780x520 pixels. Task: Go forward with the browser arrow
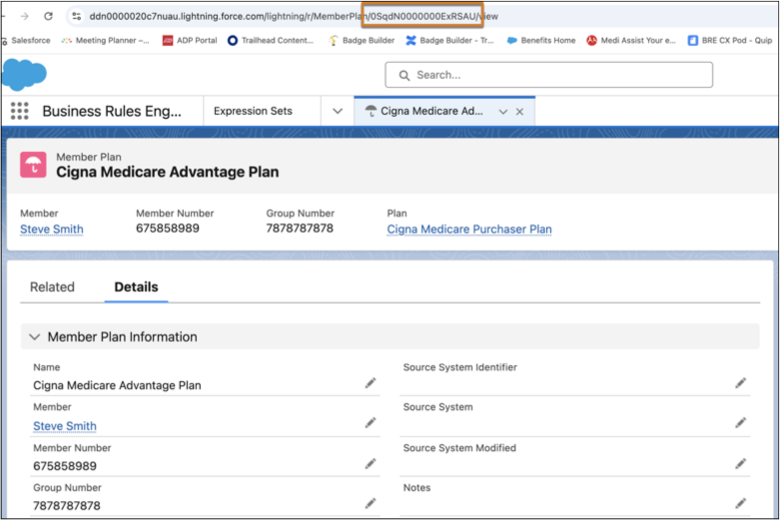coord(24,16)
